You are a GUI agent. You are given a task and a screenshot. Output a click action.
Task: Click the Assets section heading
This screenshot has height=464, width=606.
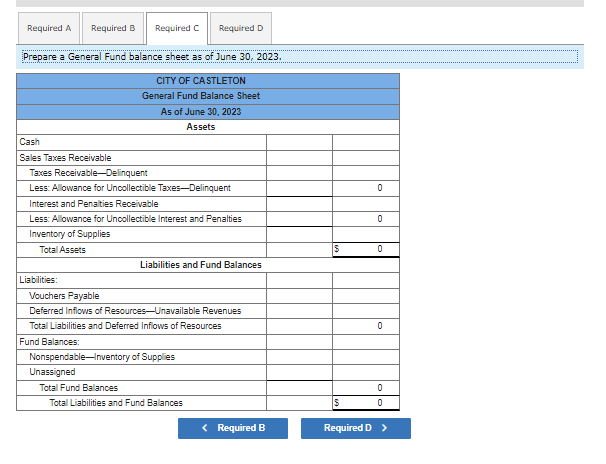click(201, 127)
